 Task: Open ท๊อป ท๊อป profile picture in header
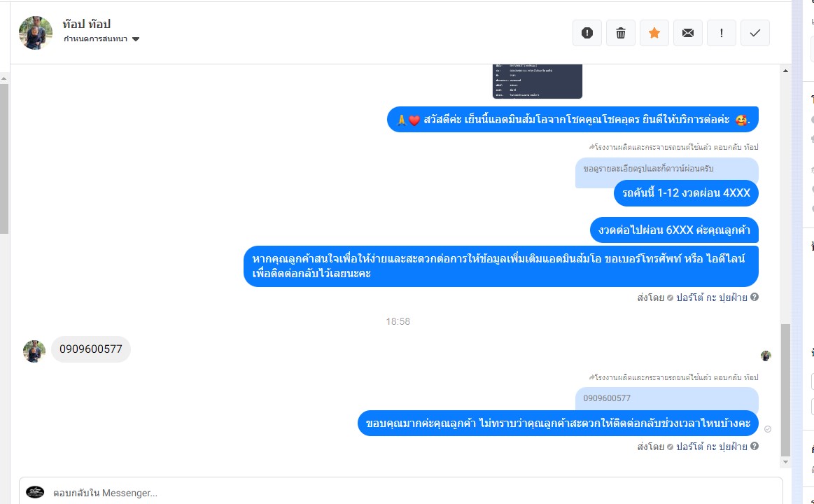coord(36,33)
